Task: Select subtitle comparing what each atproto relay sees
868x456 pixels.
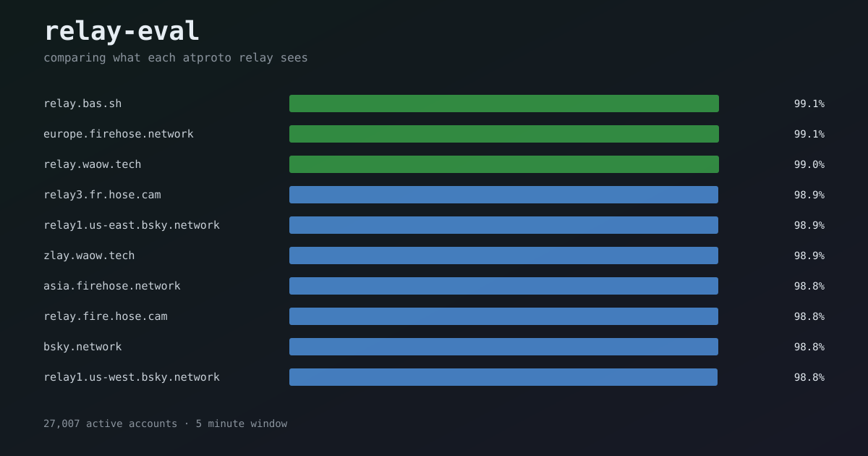Action: [x=176, y=58]
